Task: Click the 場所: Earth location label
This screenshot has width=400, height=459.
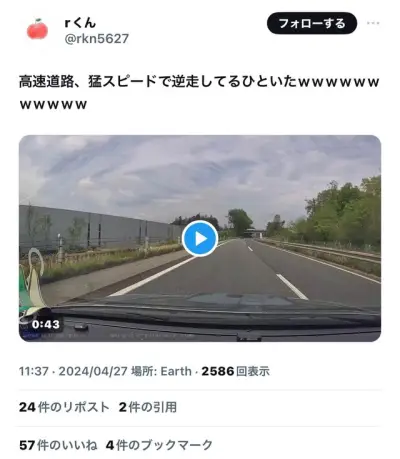Action: 161,371
